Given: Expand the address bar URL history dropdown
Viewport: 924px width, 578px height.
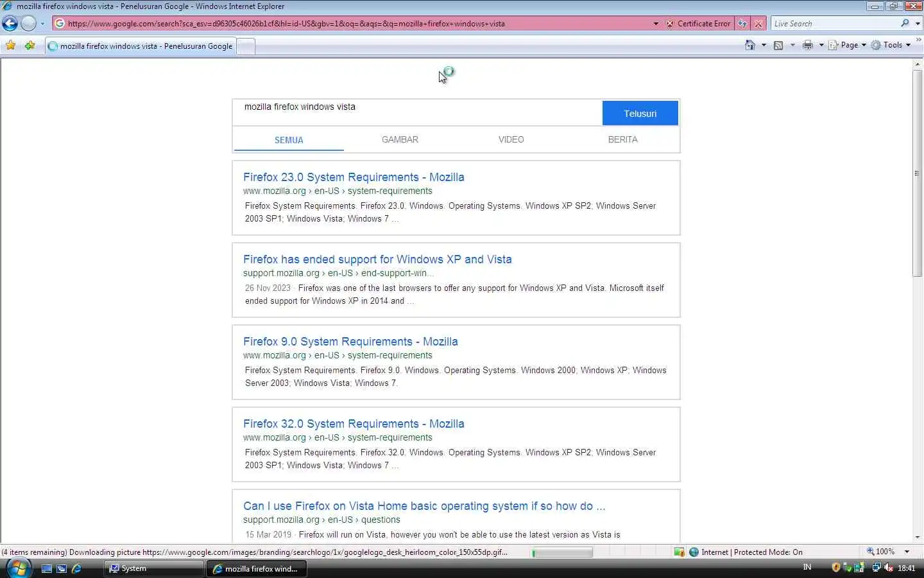Looking at the screenshot, I should (x=656, y=24).
